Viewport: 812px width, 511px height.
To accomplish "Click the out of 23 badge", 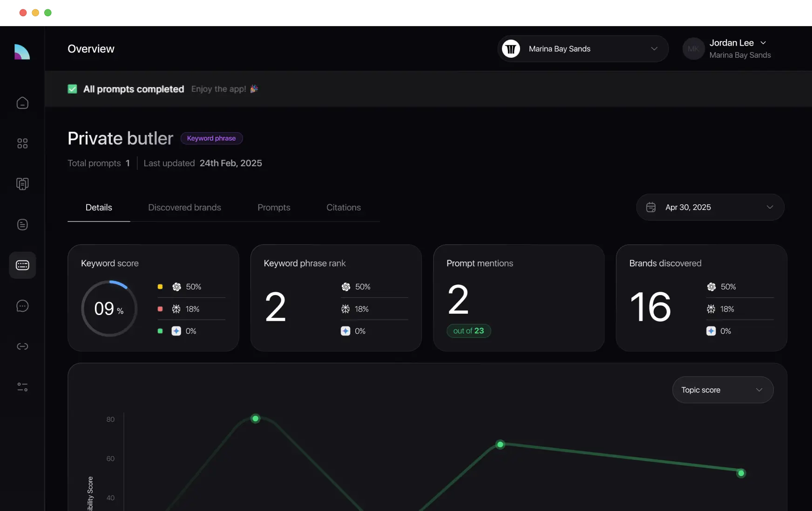I will (468, 331).
